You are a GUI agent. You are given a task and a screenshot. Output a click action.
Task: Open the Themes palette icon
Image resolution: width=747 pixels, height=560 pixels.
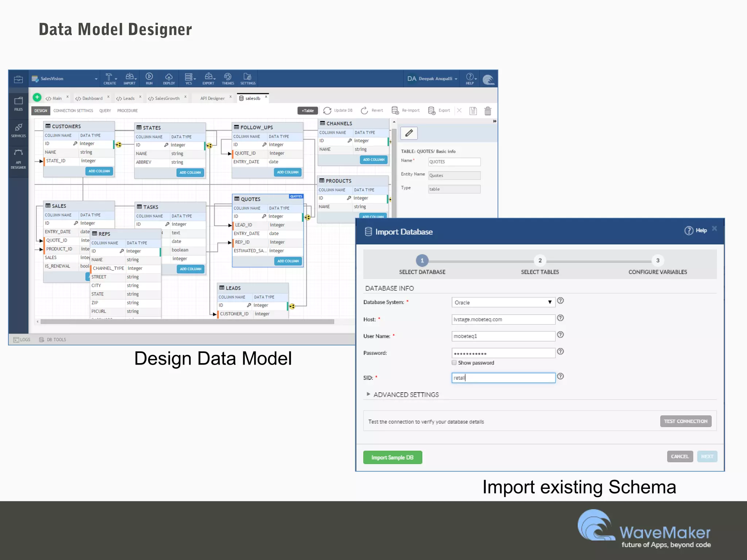point(228,78)
